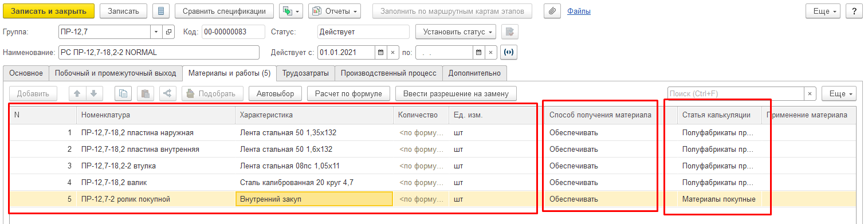Go to the Трудозатраты tab
Screen dimensions: 868x224
pos(305,73)
